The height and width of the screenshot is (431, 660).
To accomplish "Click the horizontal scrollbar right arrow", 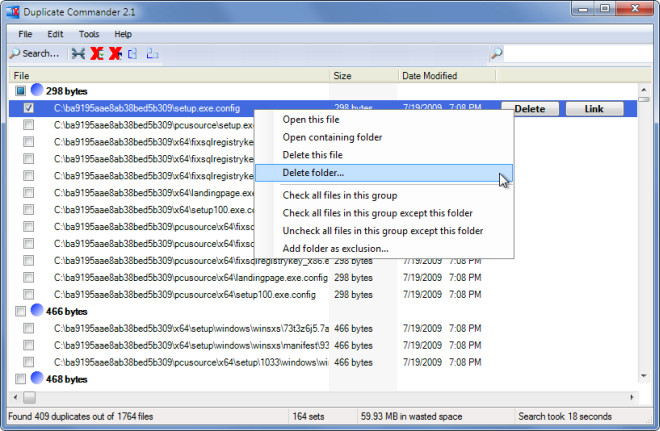I will point(631,397).
